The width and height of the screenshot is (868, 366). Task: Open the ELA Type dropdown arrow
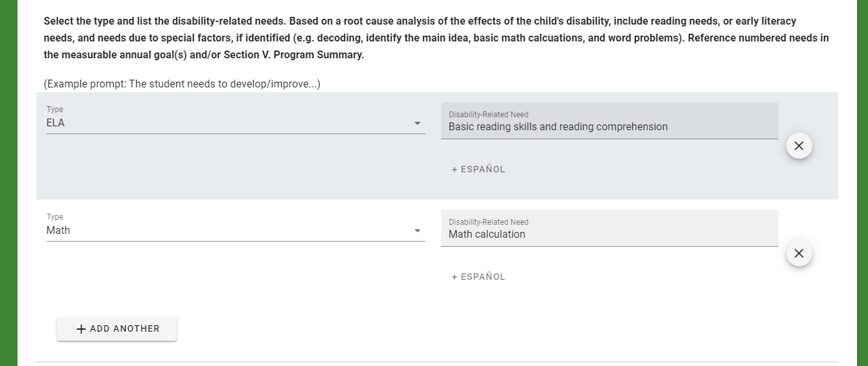pos(417,123)
